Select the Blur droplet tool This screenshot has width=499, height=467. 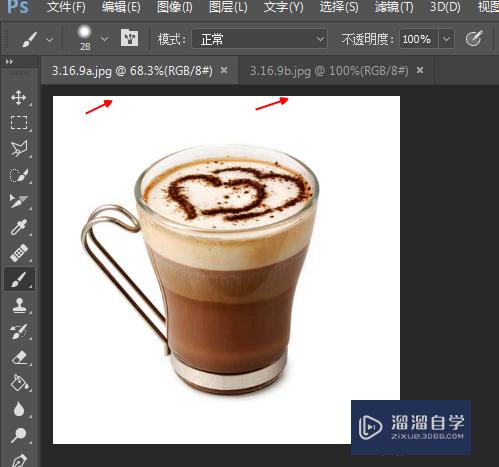[x=19, y=409]
